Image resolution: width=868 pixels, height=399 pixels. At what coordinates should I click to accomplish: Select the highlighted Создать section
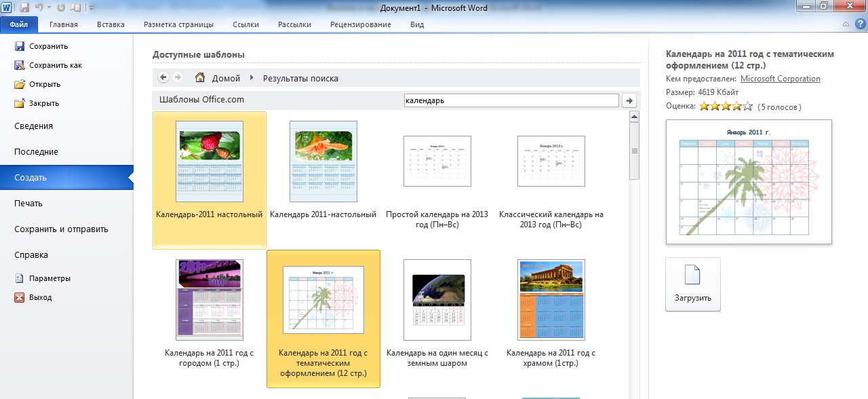click(66, 178)
